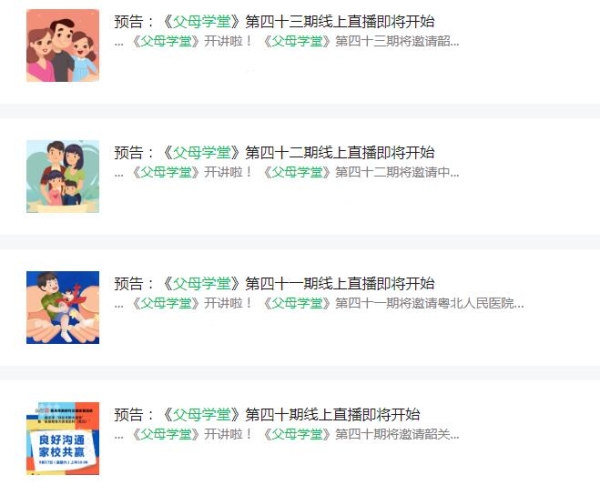Click 开讲啦！ text in the 第四十三期 snippet
This screenshot has height=495, width=600.
pyautogui.click(x=228, y=41)
